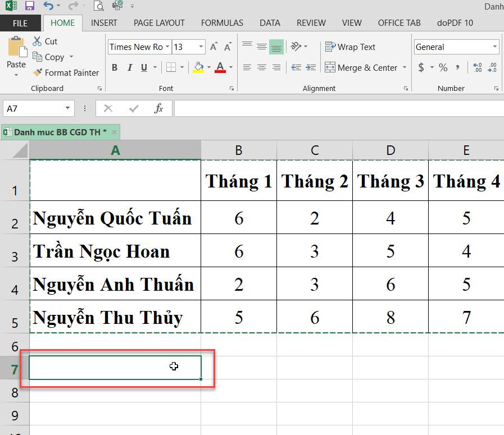Click the Name Box showing A7
The height and width of the screenshot is (435, 504).
click(34, 108)
